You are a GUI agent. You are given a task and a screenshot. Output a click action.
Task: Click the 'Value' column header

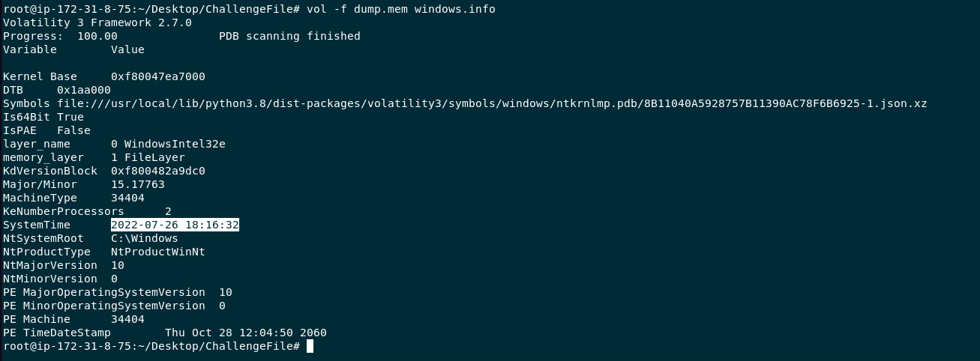click(127, 49)
